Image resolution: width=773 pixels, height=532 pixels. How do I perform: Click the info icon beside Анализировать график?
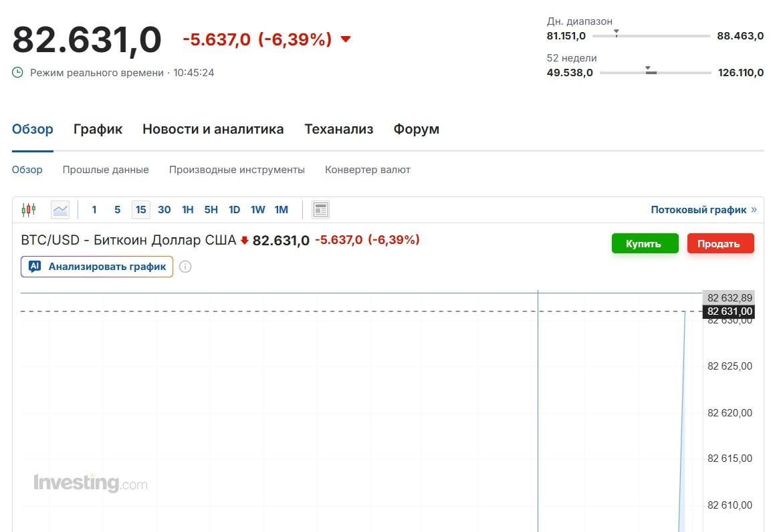point(185,267)
